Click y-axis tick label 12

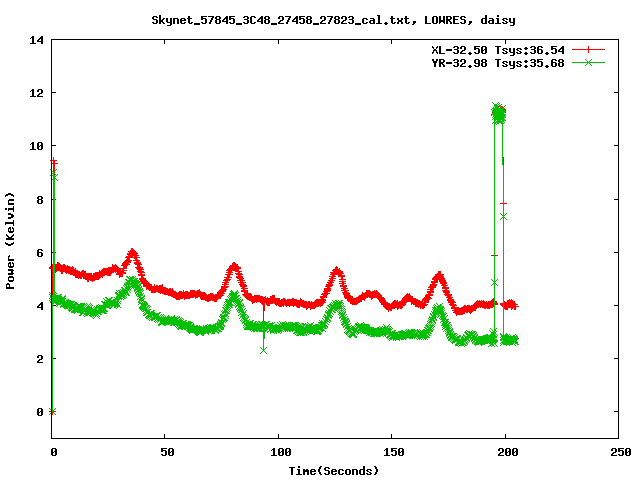(36, 93)
